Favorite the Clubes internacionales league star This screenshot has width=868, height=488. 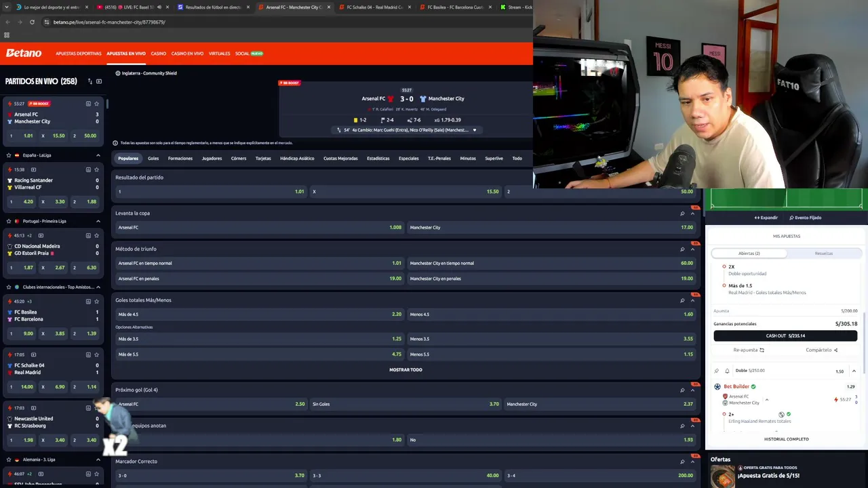(8, 287)
